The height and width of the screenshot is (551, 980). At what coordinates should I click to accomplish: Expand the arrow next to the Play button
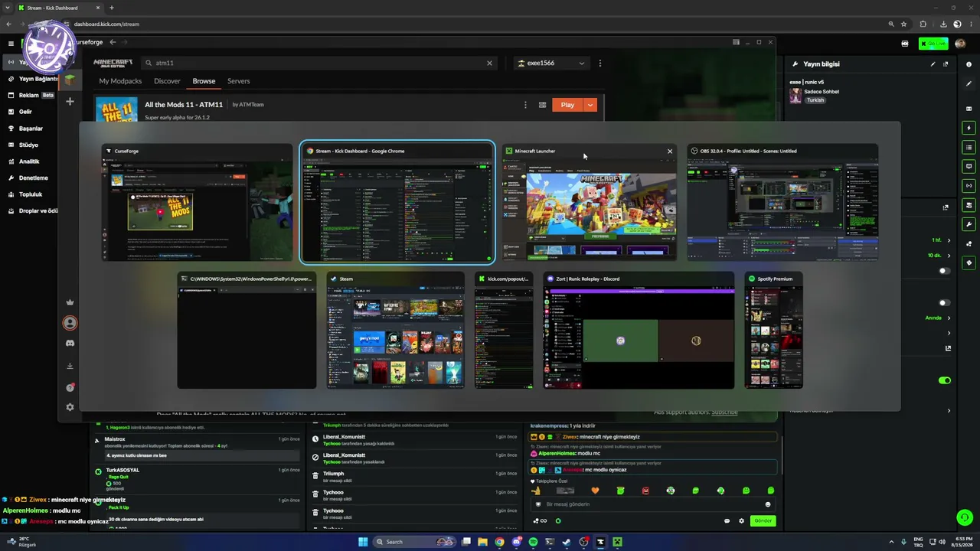590,105
